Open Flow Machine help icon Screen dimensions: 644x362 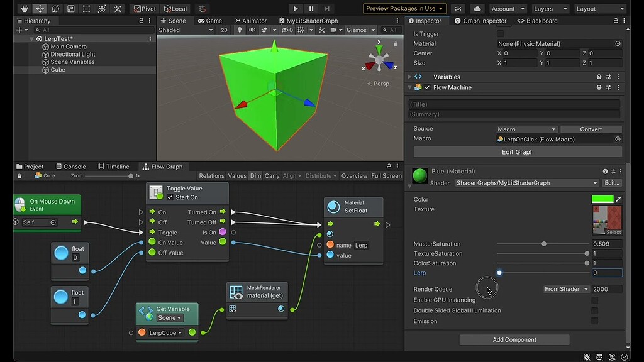click(599, 87)
